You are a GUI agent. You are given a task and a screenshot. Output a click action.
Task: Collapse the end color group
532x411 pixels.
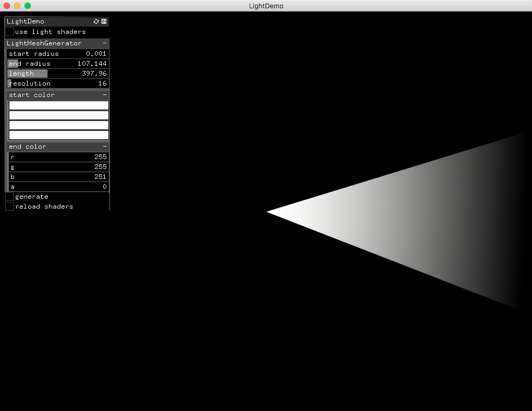tap(105, 147)
